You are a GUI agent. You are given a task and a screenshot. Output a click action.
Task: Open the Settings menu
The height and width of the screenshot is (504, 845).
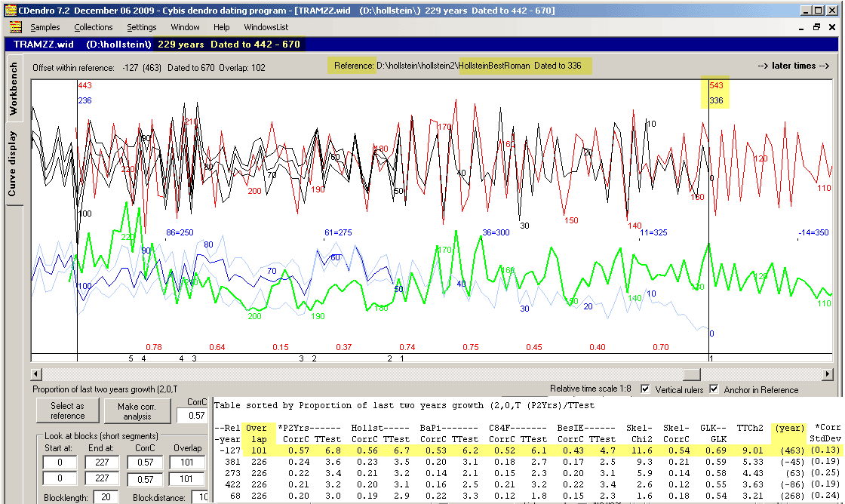[142, 27]
